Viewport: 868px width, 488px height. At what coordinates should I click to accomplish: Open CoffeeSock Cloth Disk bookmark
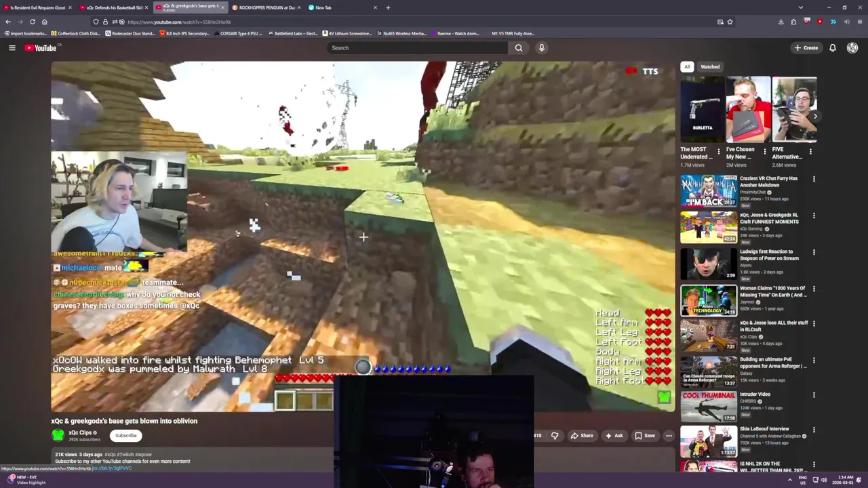click(75, 33)
